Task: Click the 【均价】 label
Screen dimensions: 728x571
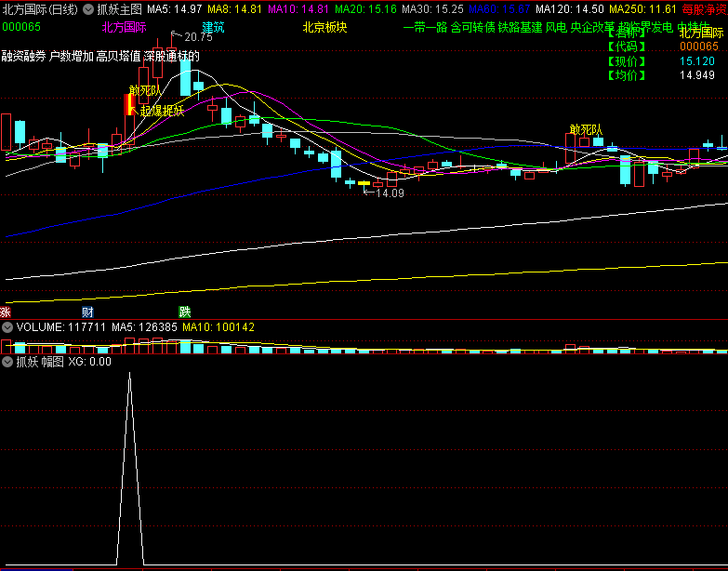Action: pyautogui.click(x=627, y=75)
